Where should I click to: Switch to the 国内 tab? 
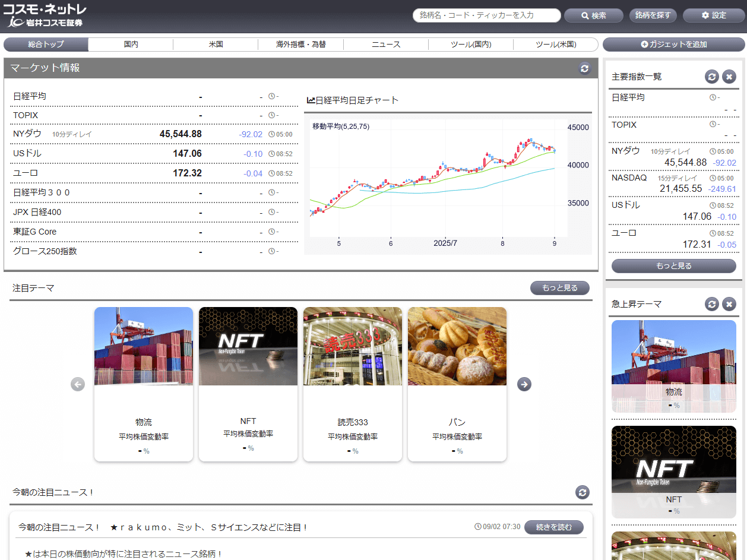pyautogui.click(x=131, y=45)
